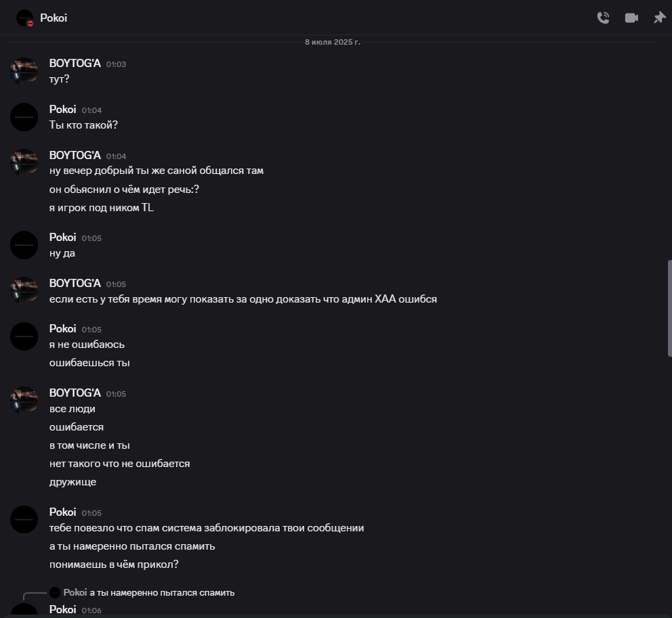This screenshot has width=672, height=618.
Task: Click BOYTOG'A avatar beside the 'тут?' message
Action: click(x=24, y=71)
